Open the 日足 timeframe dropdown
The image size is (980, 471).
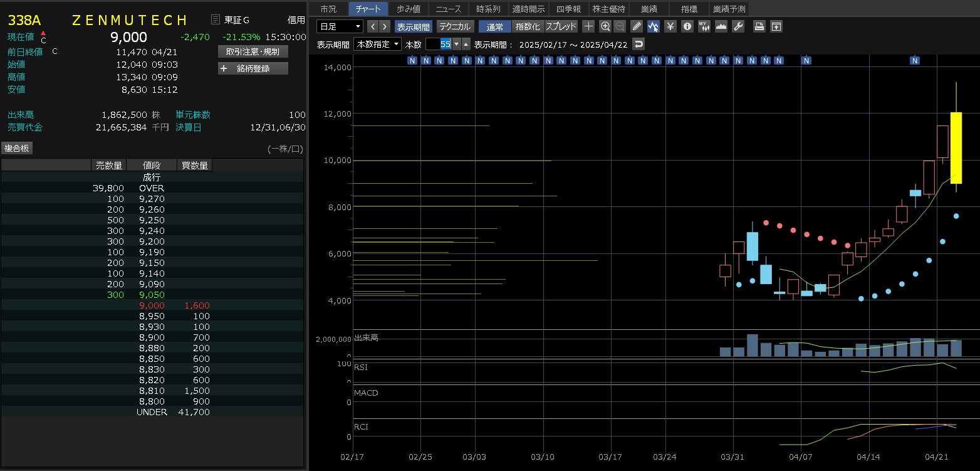coord(340,26)
